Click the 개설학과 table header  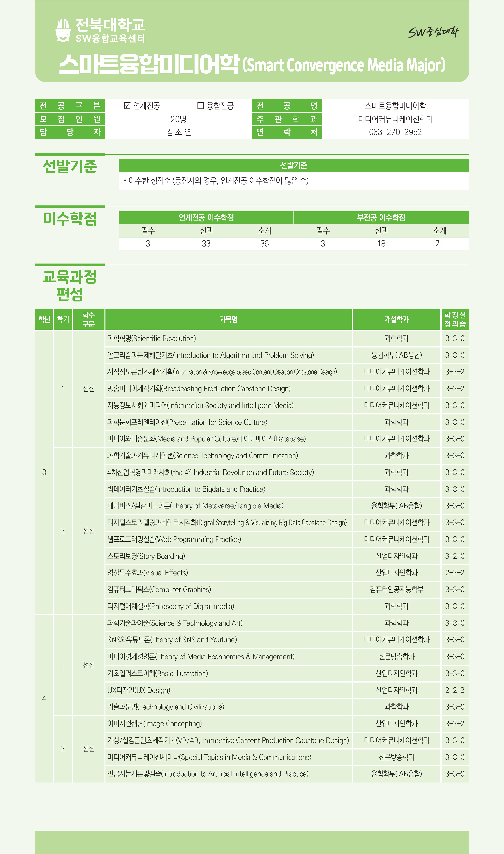click(x=397, y=319)
